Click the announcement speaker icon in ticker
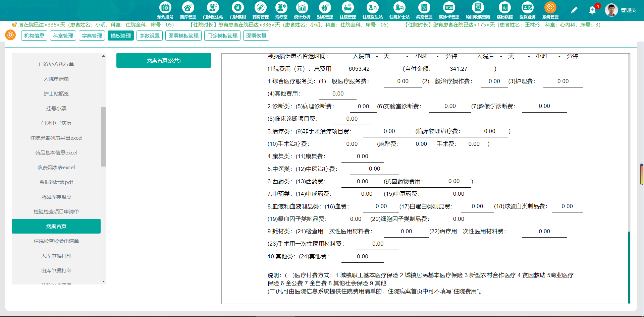644x317 pixels. point(14,25)
